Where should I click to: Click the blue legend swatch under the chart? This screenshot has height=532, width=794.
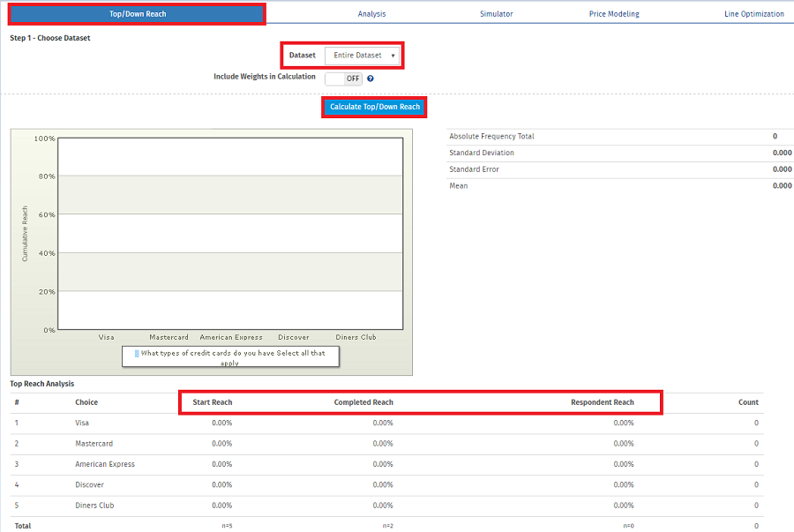137,353
